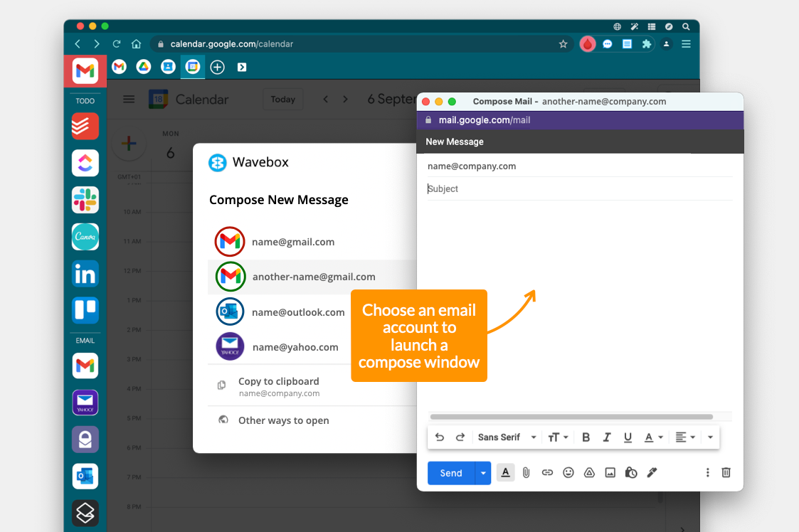Viewport: 799px width, 532px height.
Task: Click the red droplet extension icon
Action: tap(588, 44)
